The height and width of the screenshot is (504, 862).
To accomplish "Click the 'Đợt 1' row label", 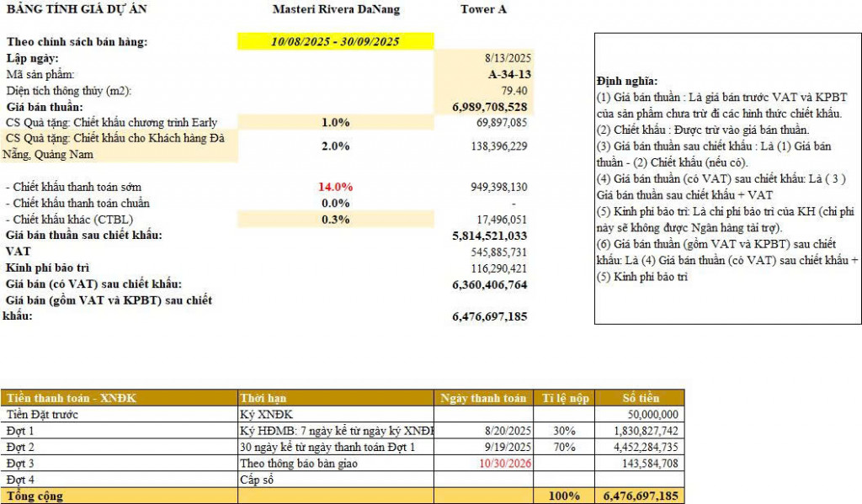I will pos(20,431).
